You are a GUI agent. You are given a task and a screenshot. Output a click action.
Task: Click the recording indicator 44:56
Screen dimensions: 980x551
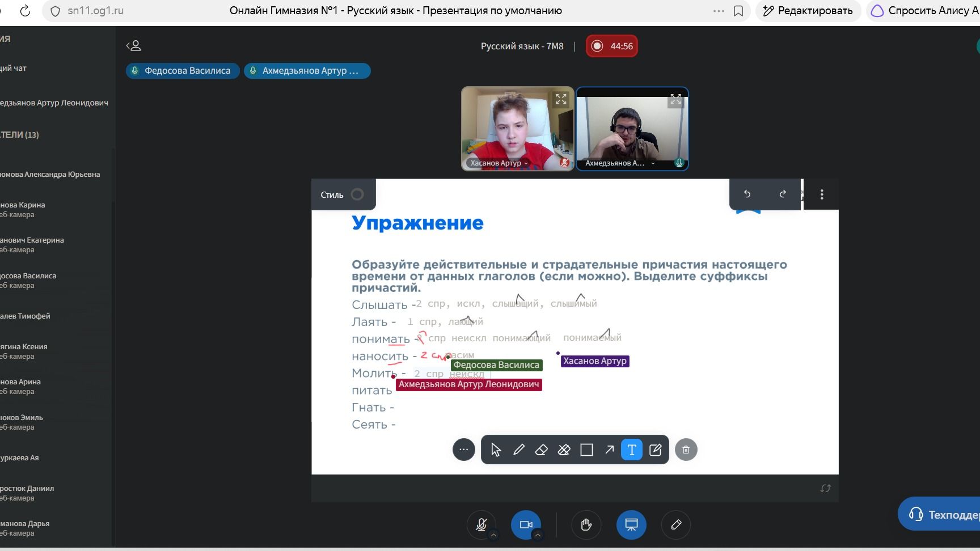click(x=612, y=46)
